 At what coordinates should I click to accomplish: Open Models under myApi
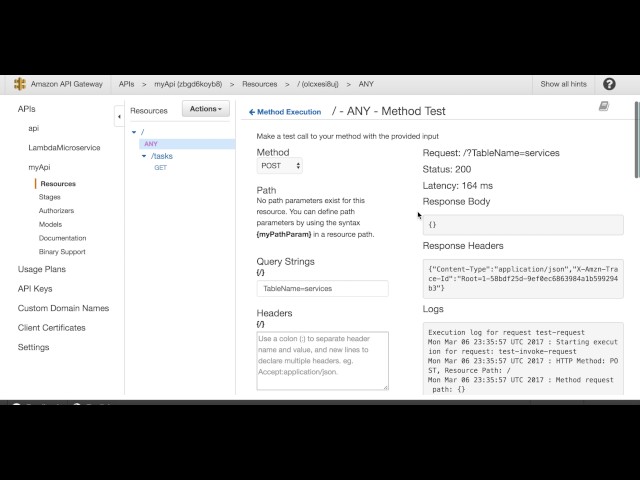tap(50, 224)
